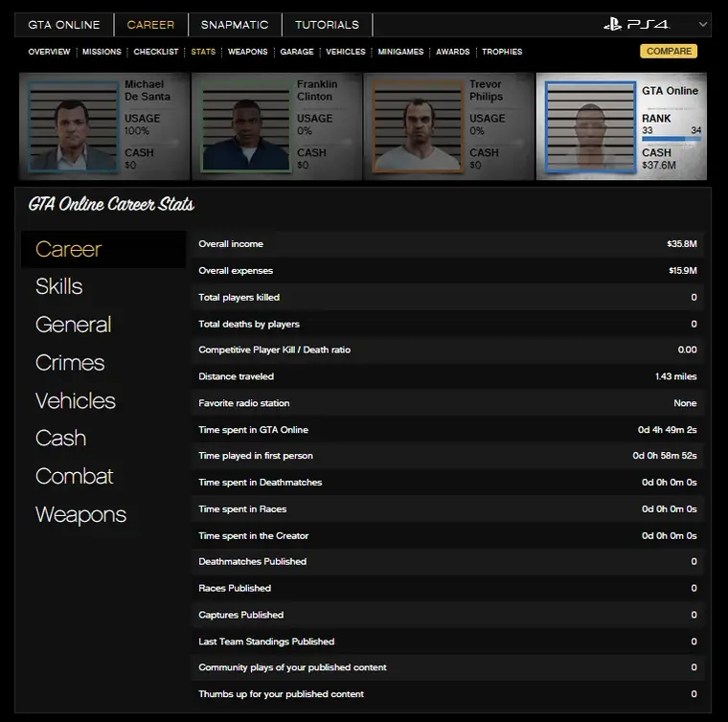Click the PlayStation PS4 platform logo
Viewport: 728px width, 722px height.
click(636, 24)
